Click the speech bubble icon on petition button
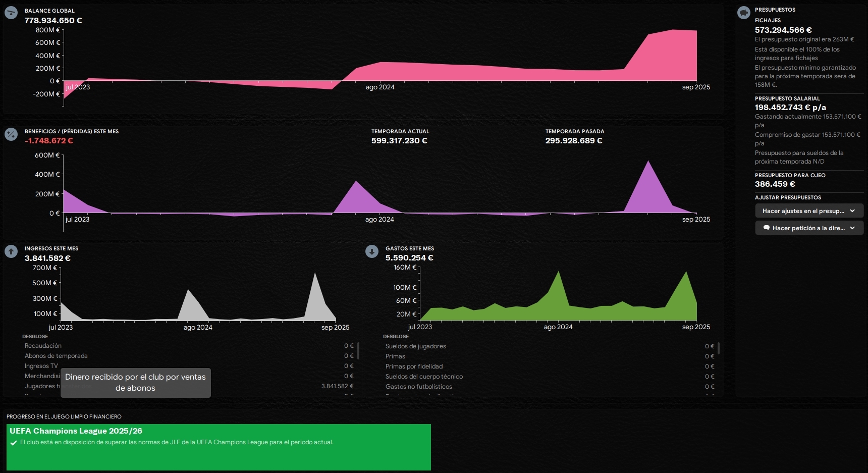Image resolution: width=868 pixels, height=473 pixels. [x=767, y=228]
